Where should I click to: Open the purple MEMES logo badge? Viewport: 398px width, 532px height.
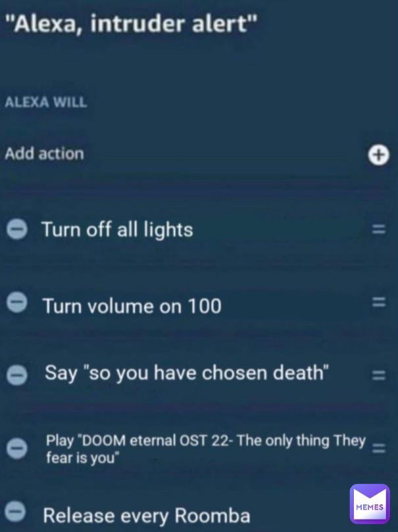(x=370, y=504)
